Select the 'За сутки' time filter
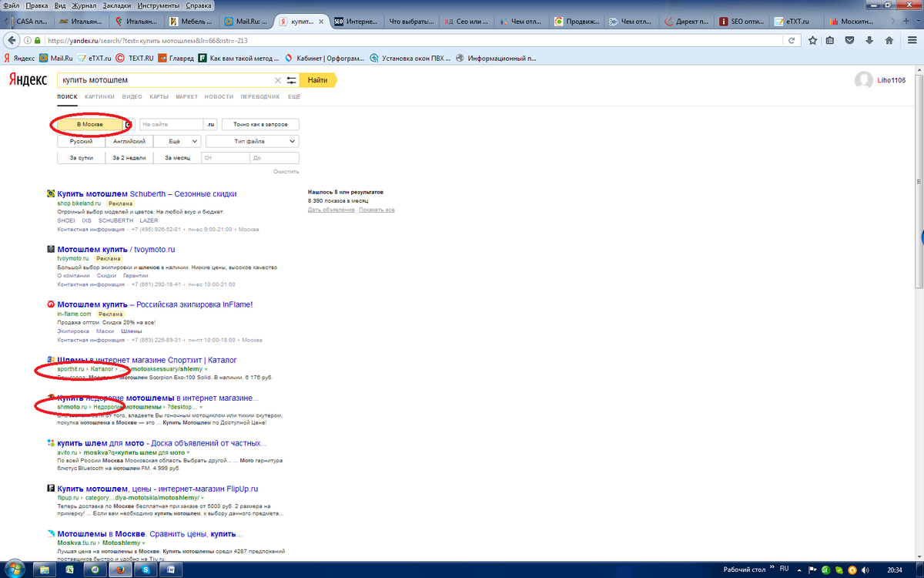924x578 pixels. pos(81,158)
